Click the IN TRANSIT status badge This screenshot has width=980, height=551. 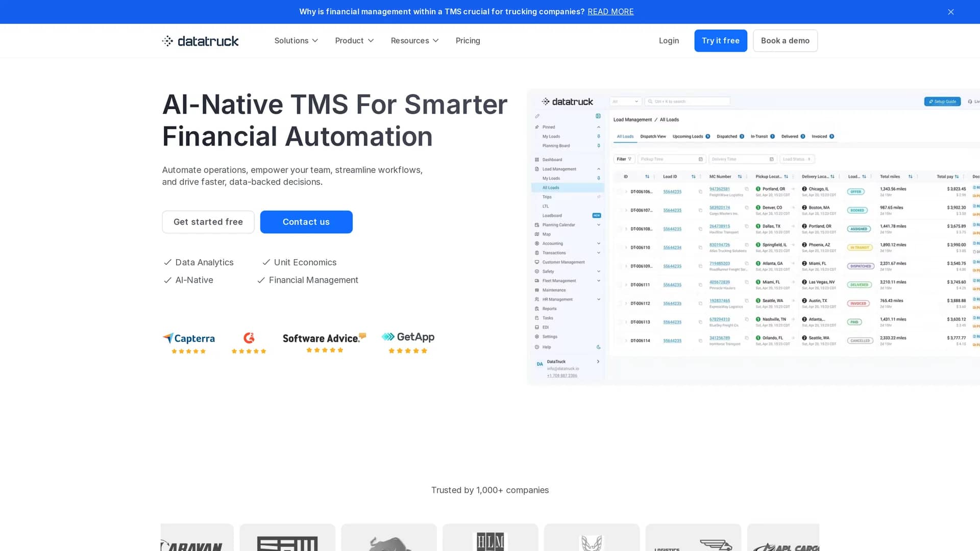click(x=860, y=247)
